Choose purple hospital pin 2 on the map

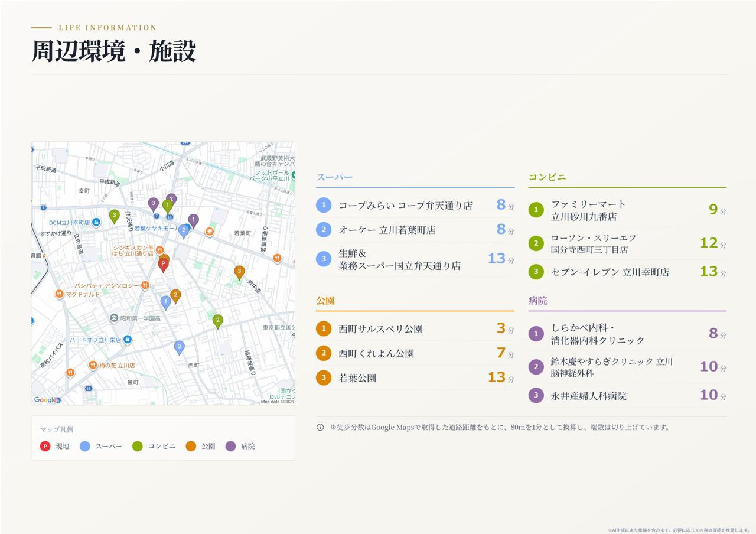pyautogui.click(x=172, y=198)
